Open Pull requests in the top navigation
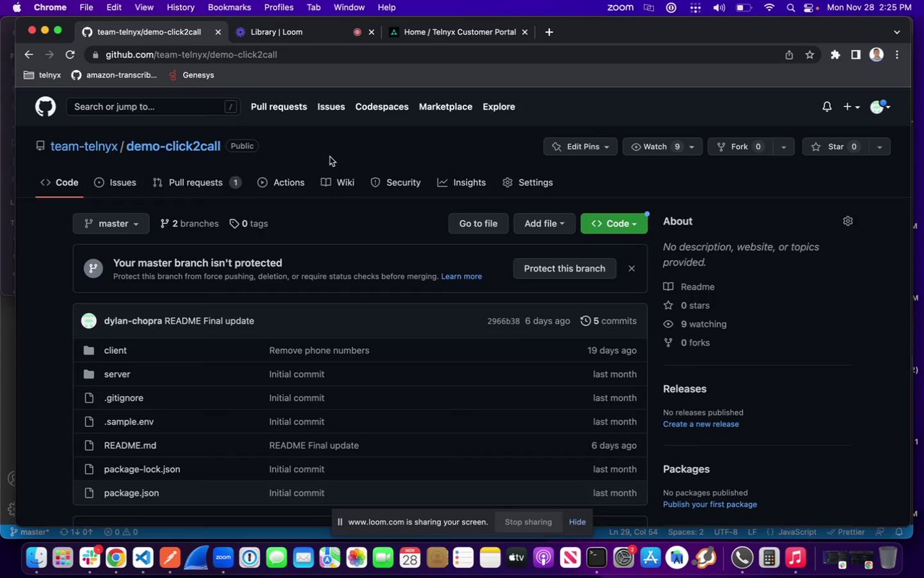 (279, 107)
